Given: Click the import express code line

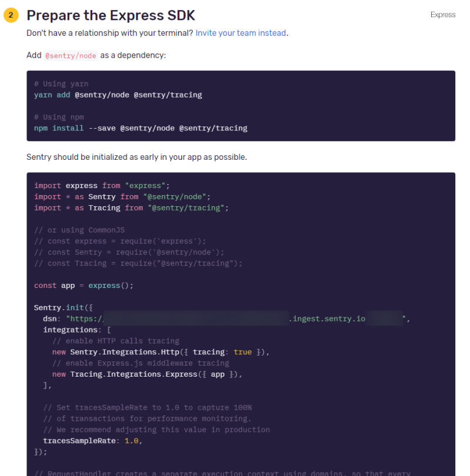Looking at the screenshot, I should point(102,186).
